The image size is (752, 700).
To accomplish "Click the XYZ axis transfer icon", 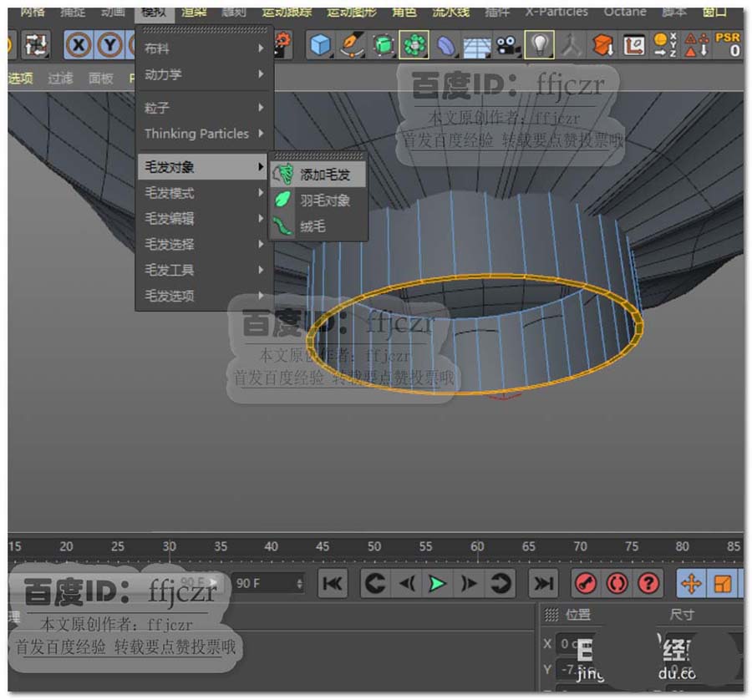I will tap(665, 45).
